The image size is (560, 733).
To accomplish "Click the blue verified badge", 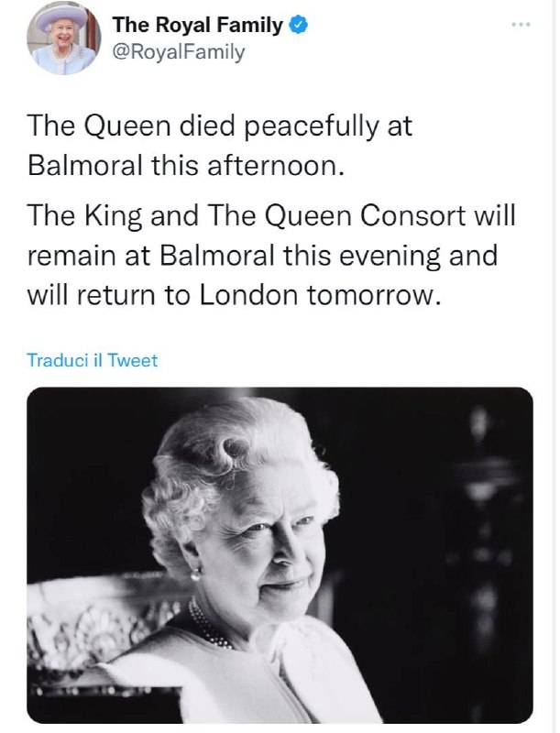I will pyautogui.click(x=297, y=27).
